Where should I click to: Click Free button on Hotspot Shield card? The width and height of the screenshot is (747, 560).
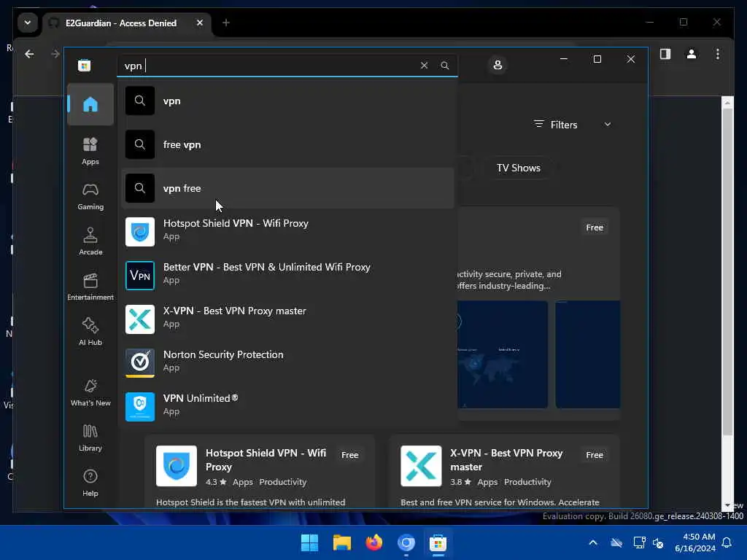click(349, 455)
